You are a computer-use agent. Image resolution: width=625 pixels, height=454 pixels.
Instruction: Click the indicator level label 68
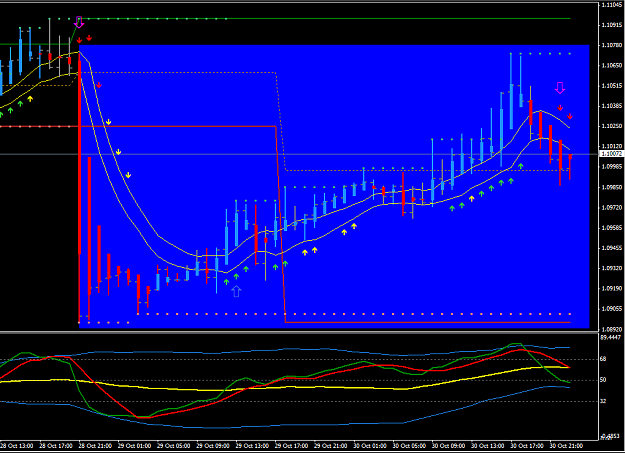click(603, 359)
